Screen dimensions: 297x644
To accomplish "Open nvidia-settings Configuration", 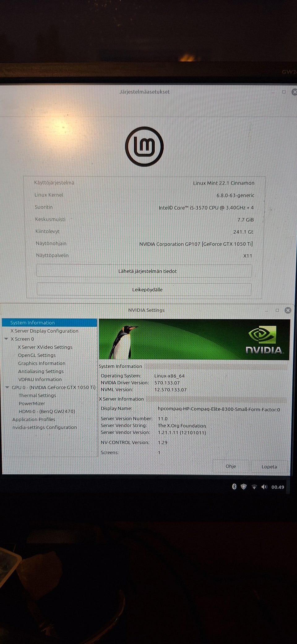I will pos(45,427).
